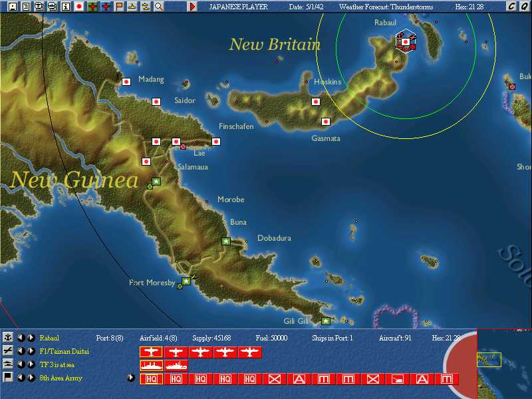Click 'Ships in Port: 1' value

click(x=332, y=338)
